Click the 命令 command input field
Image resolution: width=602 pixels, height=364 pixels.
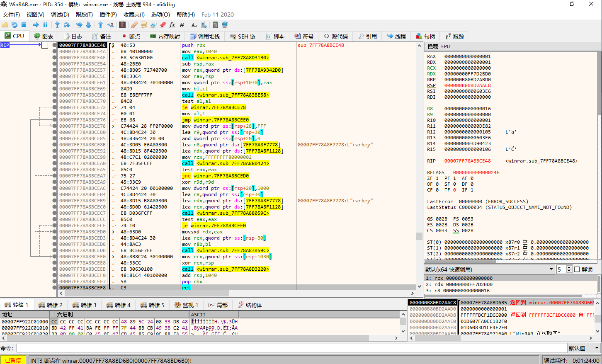click(291, 348)
